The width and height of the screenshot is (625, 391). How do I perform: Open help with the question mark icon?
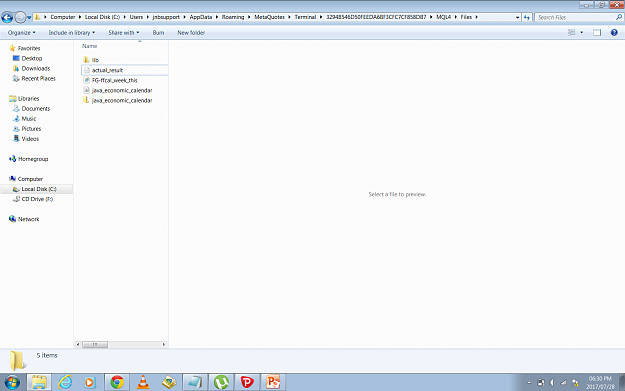(x=614, y=33)
